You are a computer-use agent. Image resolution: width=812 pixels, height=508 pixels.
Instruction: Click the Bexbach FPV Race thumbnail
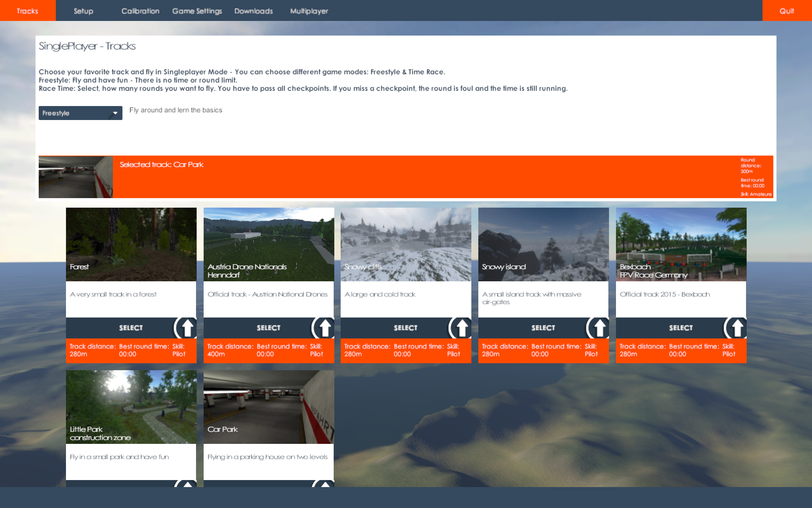[681, 244]
